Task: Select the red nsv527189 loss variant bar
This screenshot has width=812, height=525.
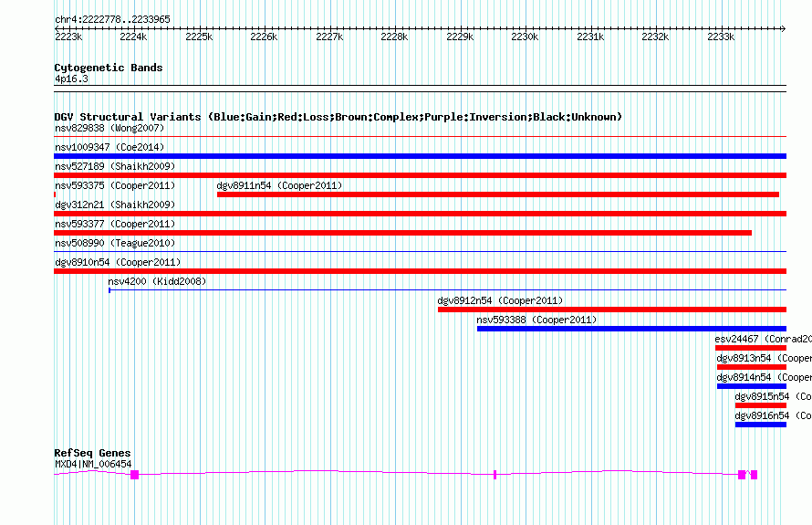Action: tap(420, 175)
